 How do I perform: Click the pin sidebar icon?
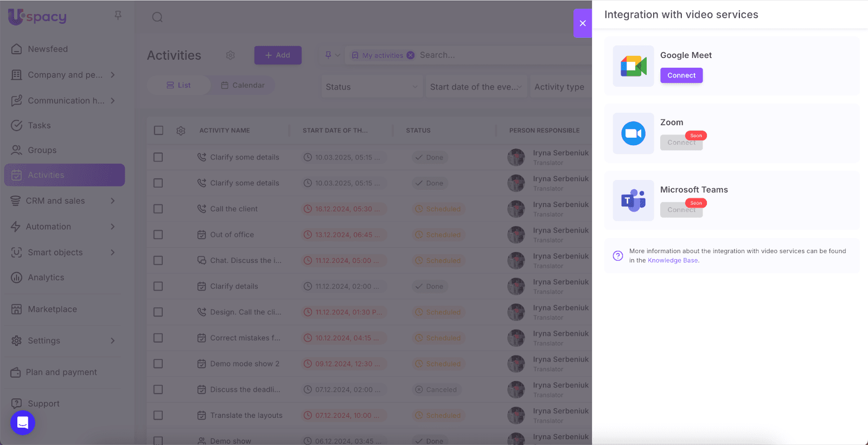118,16
